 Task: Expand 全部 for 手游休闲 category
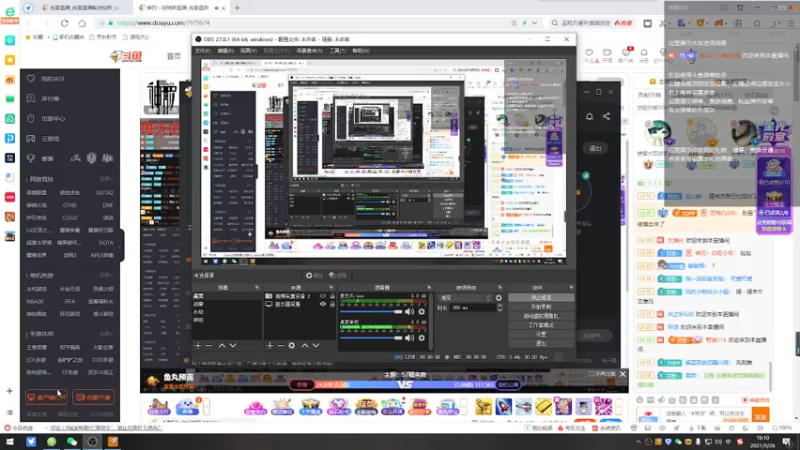coord(106,334)
